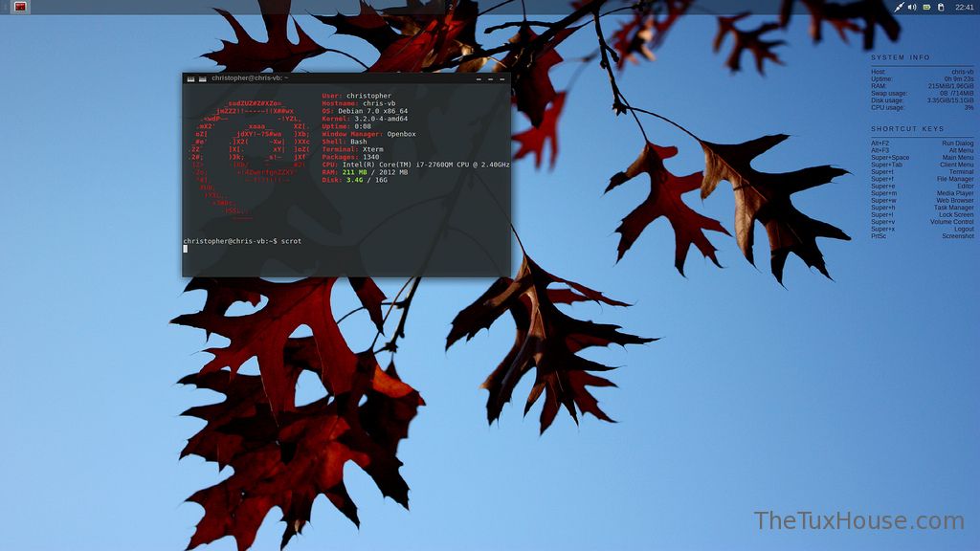Click the terminal cursor block below the prompt
Image resolution: width=980 pixels, height=551 pixels.
click(x=185, y=249)
